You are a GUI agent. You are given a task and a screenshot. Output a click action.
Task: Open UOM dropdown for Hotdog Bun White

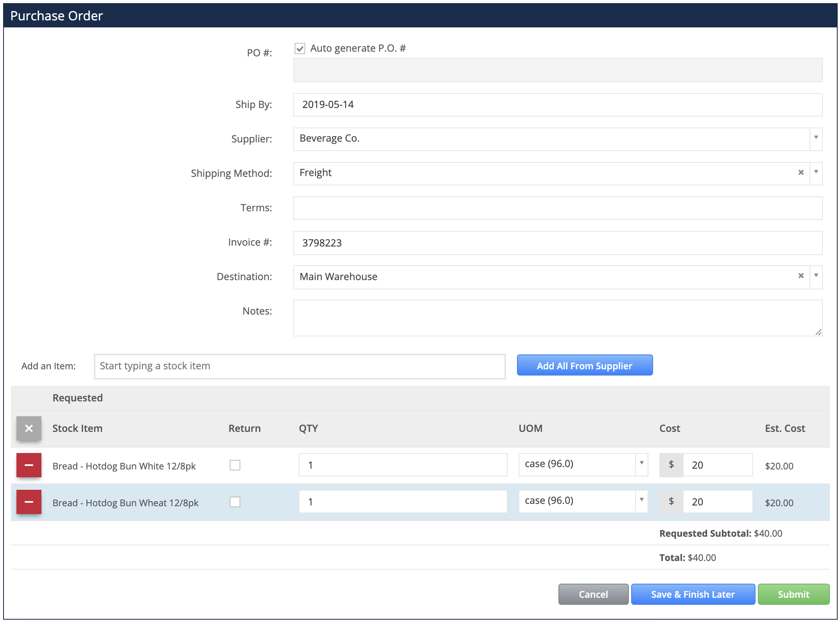tap(642, 464)
